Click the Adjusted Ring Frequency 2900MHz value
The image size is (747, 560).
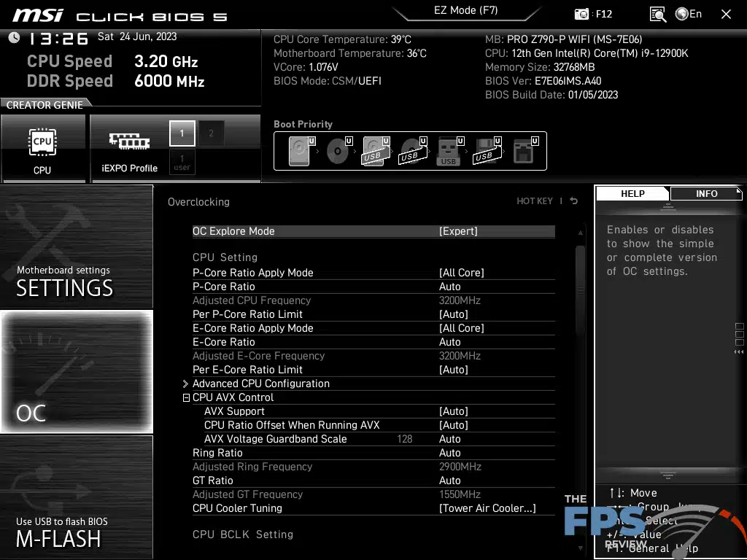pyautogui.click(x=460, y=467)
